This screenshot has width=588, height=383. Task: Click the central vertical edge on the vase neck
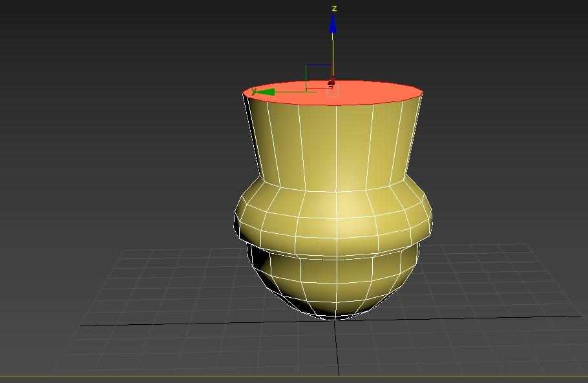335,145
